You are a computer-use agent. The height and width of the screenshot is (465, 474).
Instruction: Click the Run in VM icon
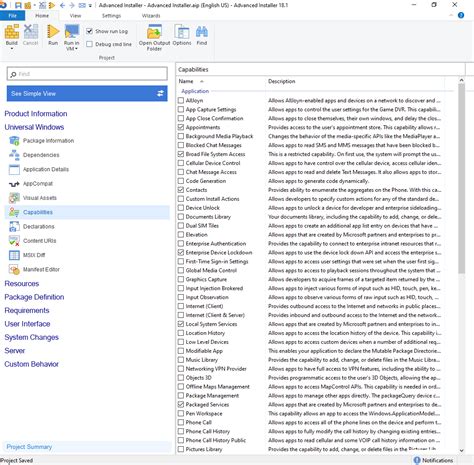(72, 32)
